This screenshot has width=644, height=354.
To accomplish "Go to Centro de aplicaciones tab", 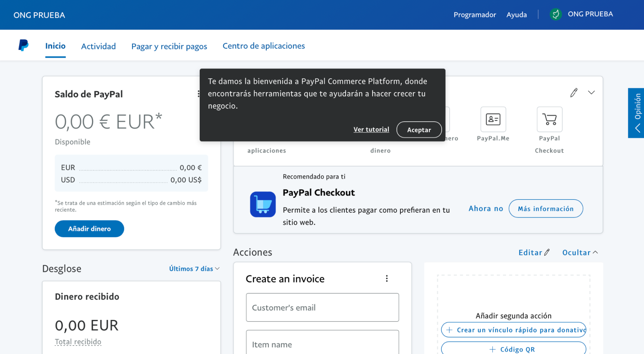I will pyautogui.click(x=264, y=46).
